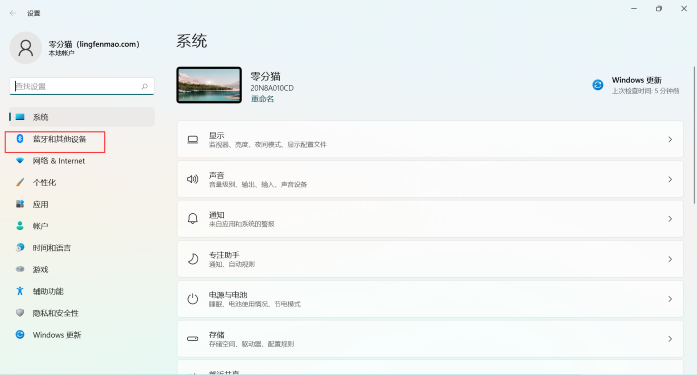Open Personalization via the paintbrush icon

click(x=20, y=182)
